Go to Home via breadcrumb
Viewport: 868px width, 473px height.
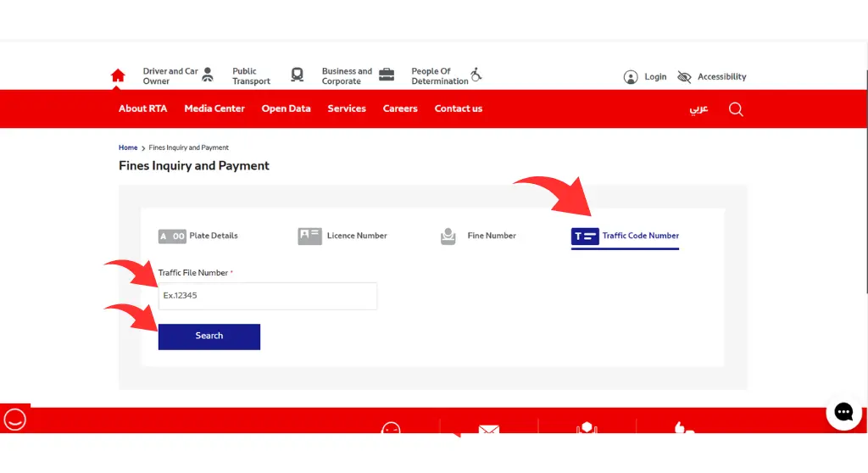click(128, 147)
